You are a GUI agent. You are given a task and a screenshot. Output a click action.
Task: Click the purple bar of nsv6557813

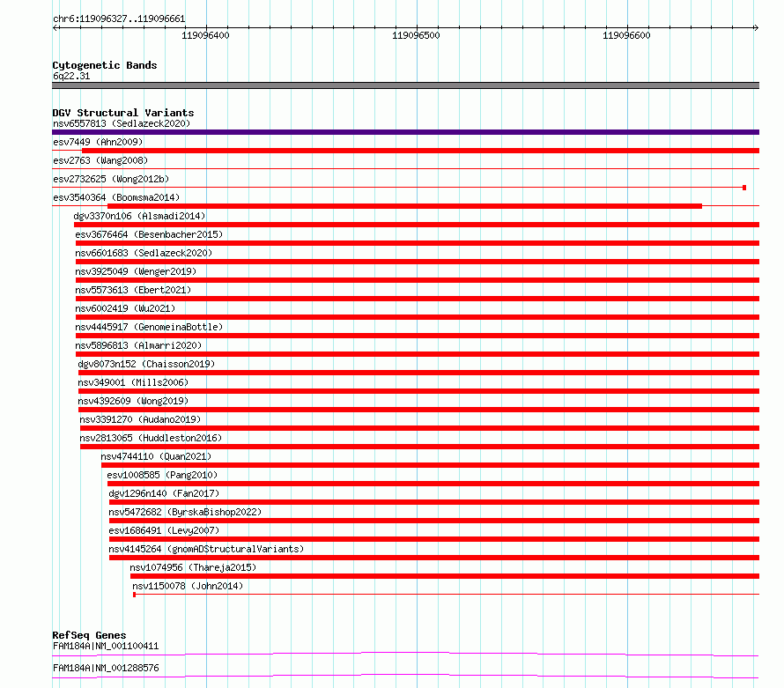point(405,132)
